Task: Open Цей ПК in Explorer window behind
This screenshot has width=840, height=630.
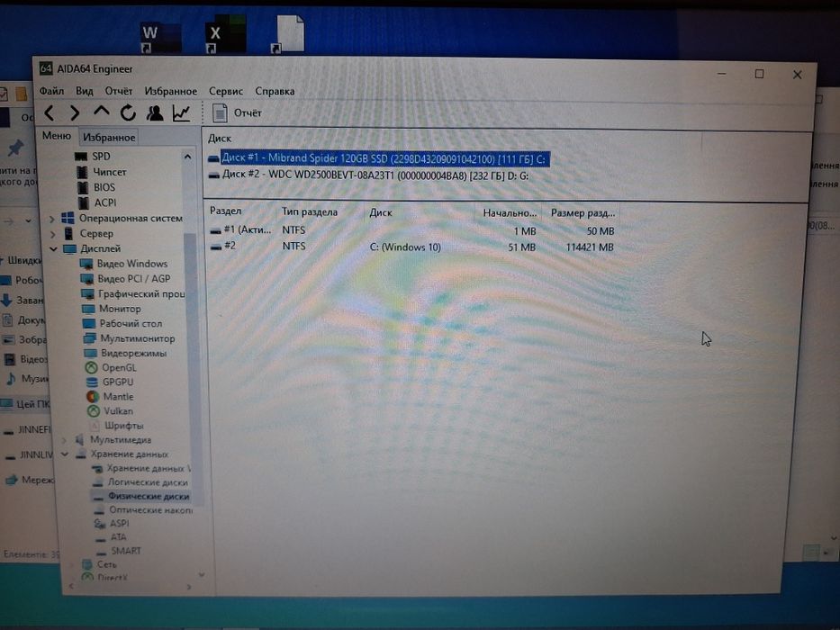Action: point(27,404)
